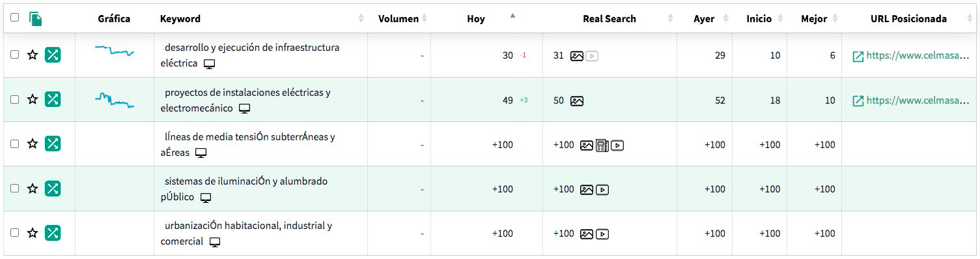The image size is (980, 259).
Task: Check the box for 'líneas de media tensión' row
Action: tap(15, 144)
